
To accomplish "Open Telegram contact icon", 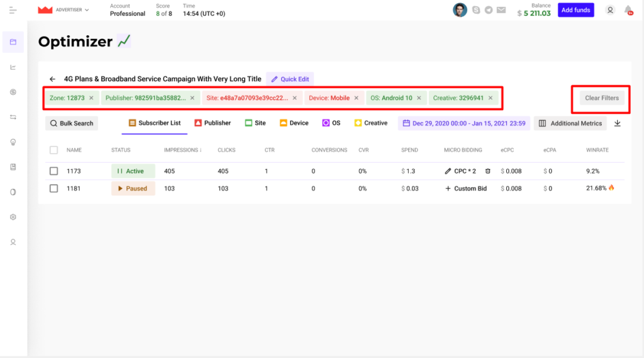I will (488, 10).
